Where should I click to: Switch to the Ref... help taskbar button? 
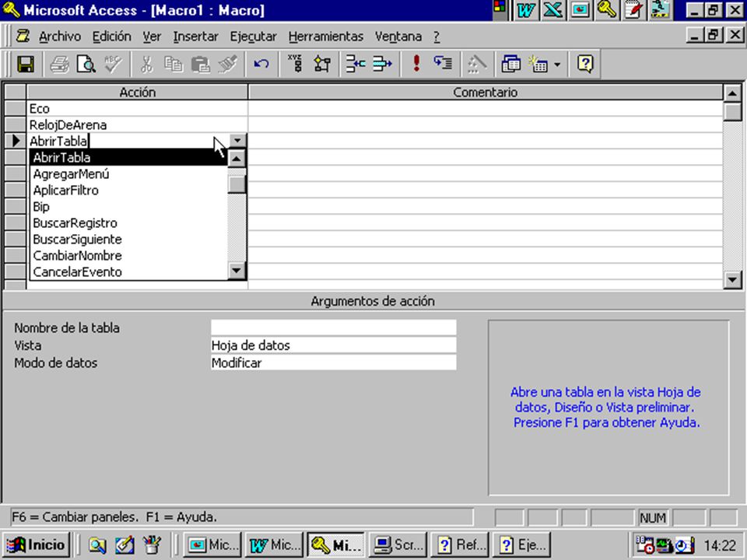[x=459, y=544]
